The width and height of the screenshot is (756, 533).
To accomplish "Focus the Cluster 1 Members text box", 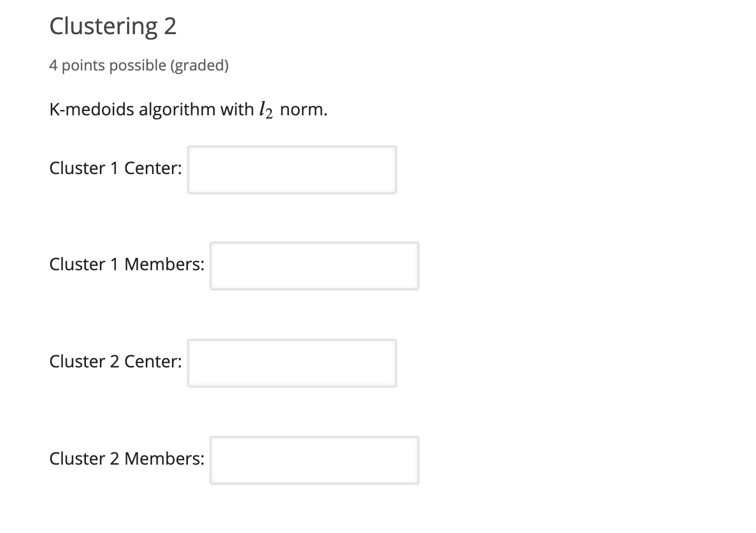I will point(314,266).
